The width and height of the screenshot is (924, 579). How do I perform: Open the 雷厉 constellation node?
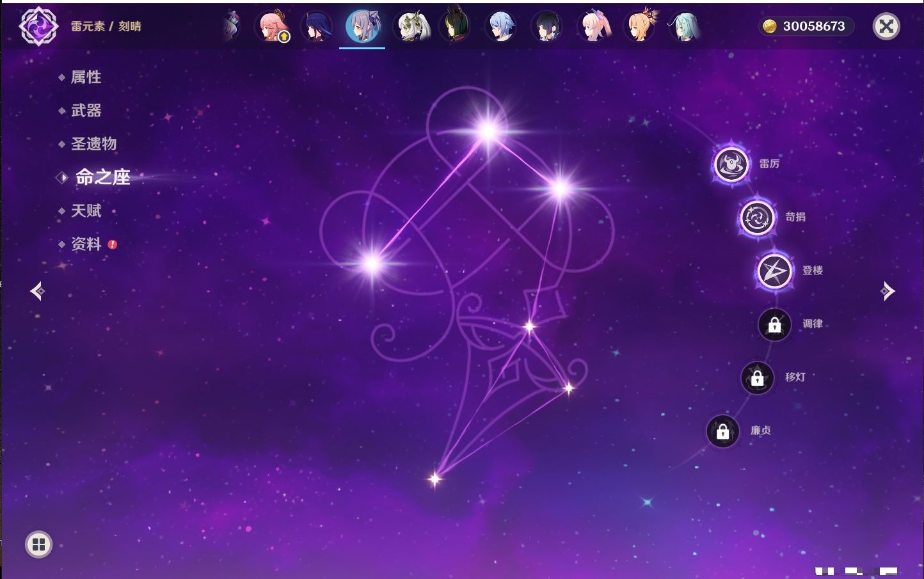click(x=731, y=164)
